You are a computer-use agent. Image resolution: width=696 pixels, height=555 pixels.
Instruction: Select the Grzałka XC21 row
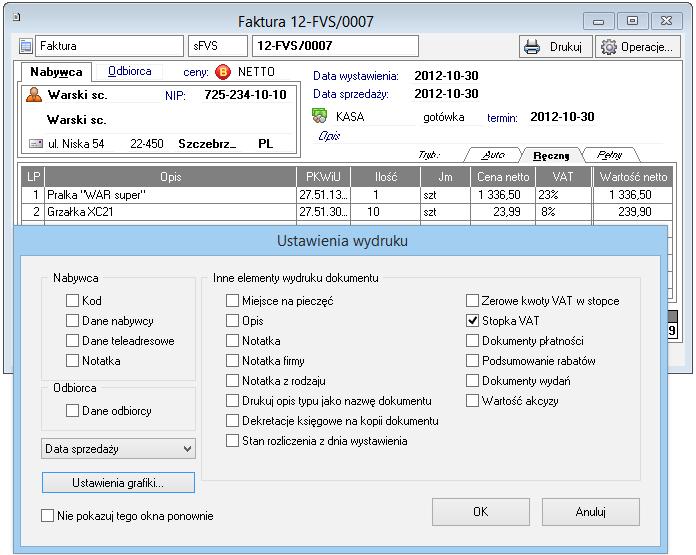(x=347, y=212)
